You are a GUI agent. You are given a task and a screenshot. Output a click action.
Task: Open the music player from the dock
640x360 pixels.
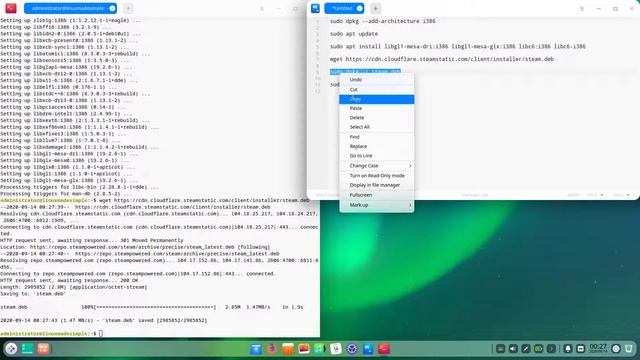tap(320, 349)
